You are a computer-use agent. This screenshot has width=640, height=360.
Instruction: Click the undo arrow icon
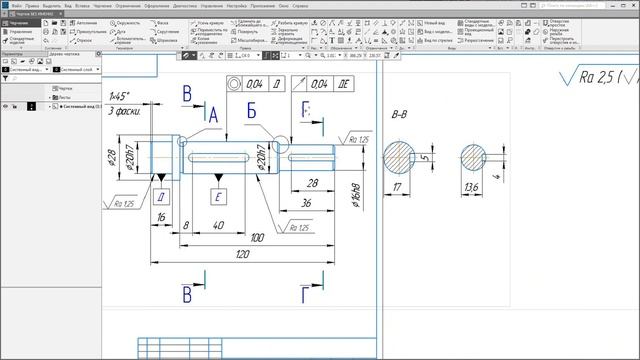coord(46,40)
